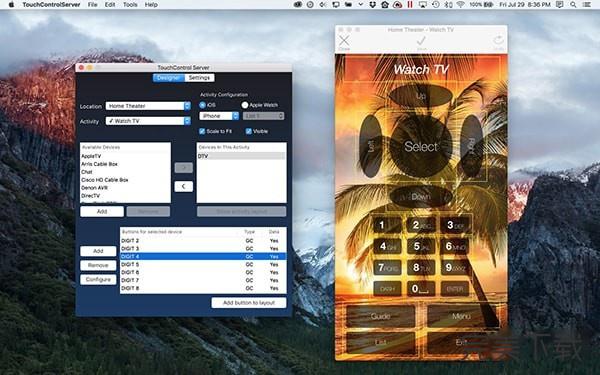
Task: Open Notification Center from the menu bar
Action: coord(586,5)
